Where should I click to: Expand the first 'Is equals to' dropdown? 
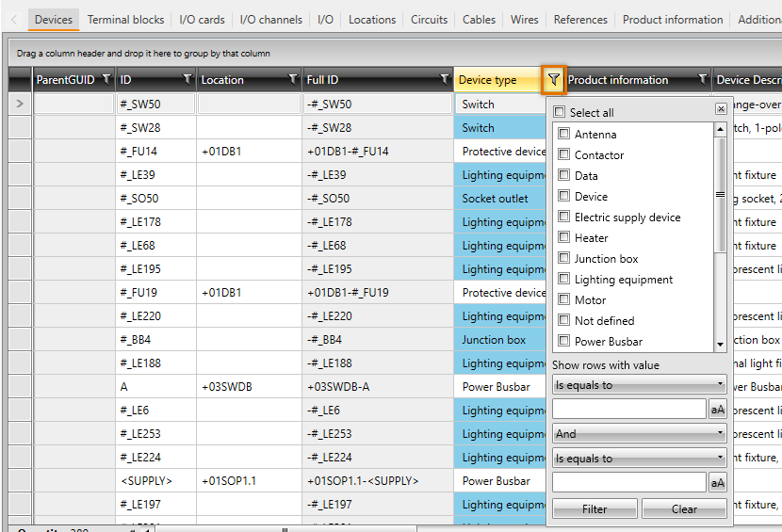pyautogui.click(x=639, y=385)
